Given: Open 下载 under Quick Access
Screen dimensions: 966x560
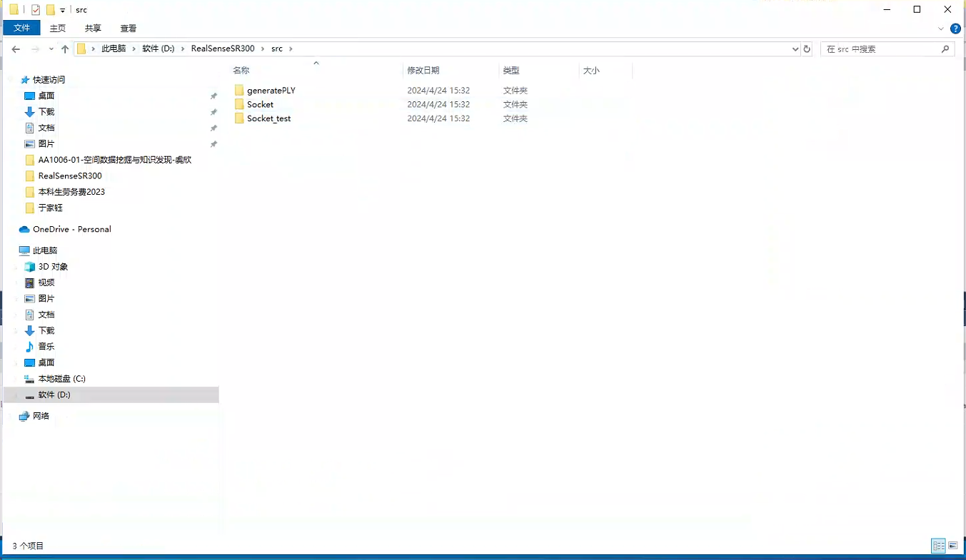Looking at the screenshot, I should click(46, 112).
